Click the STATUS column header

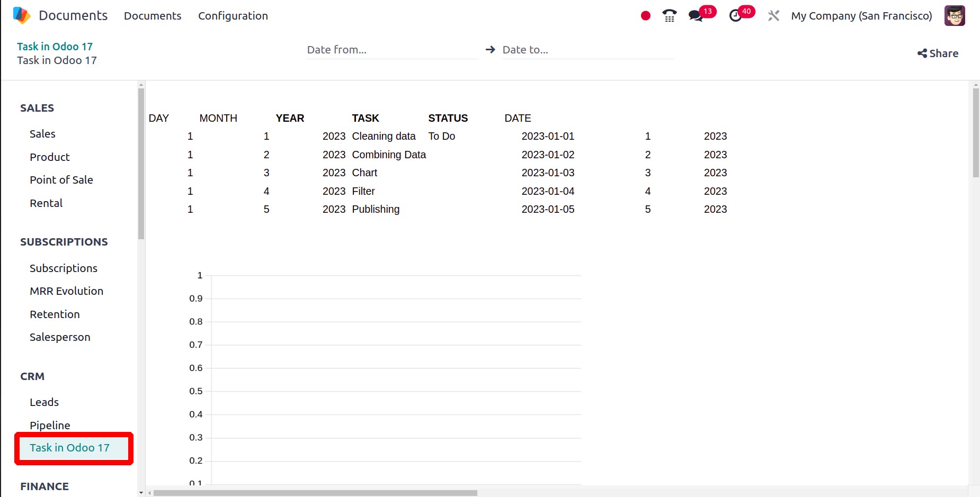coord(448,118)
